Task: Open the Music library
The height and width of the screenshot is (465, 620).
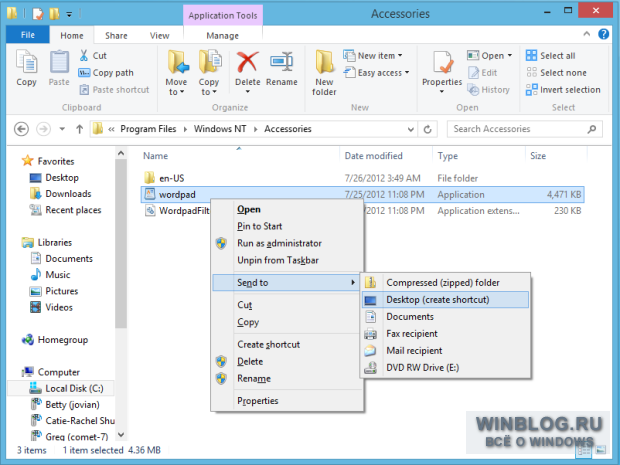Action: click(x=51, y=275)
